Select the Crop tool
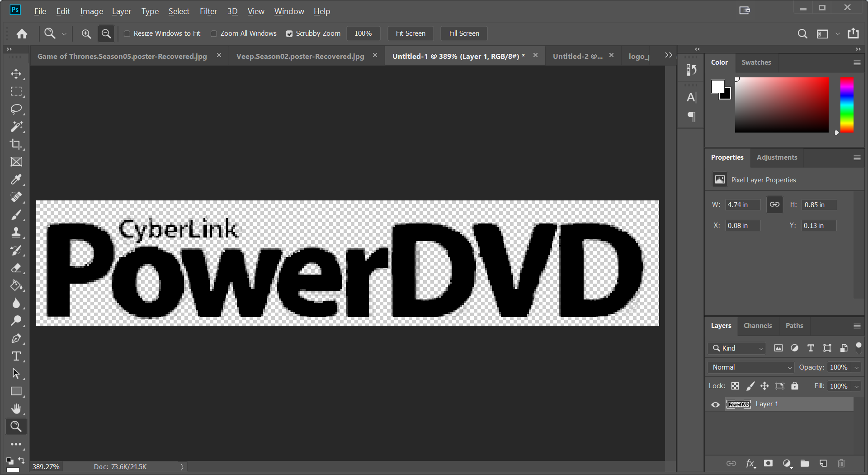This screenshot has height=475, width=868. point(16,144)
